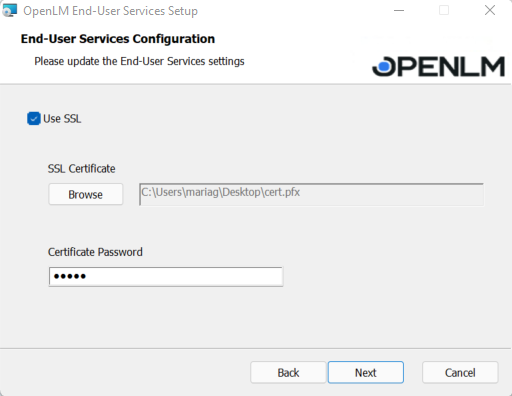The width and height of the screenshot is (512, 396).
Task: Click the 'SSL Certificate' label
Action: 82,169
